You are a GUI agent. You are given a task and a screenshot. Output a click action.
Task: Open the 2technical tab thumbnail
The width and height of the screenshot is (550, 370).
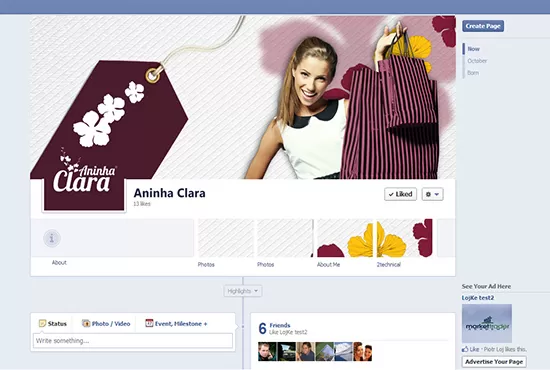coord(404,238)
